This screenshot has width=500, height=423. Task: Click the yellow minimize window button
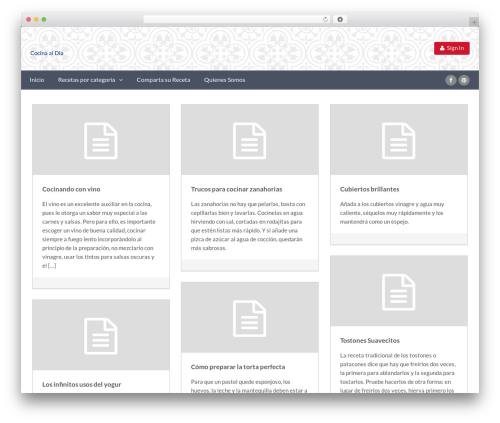[x=36, y=20]
